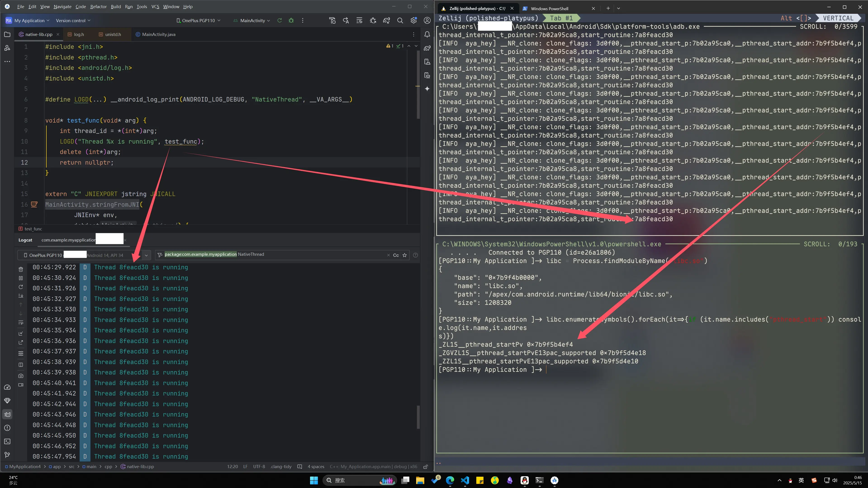Viewport: 868px width, 488px height.
Task: Toggle scroll-to-end in Logcat sidebar
Action: [21, 296]
